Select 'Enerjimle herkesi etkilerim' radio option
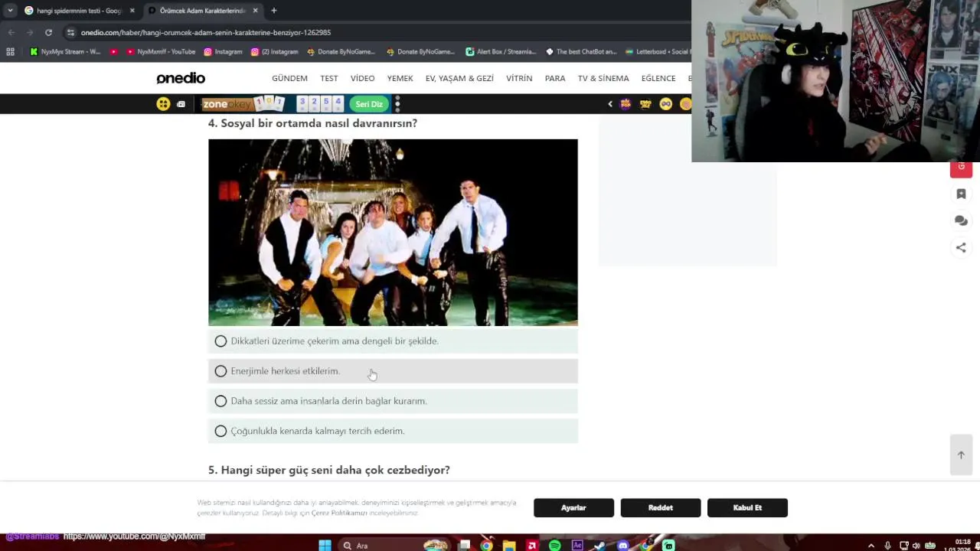Viewport: 980px width, 551px height. pyautogui.click(x=220, y=371)
